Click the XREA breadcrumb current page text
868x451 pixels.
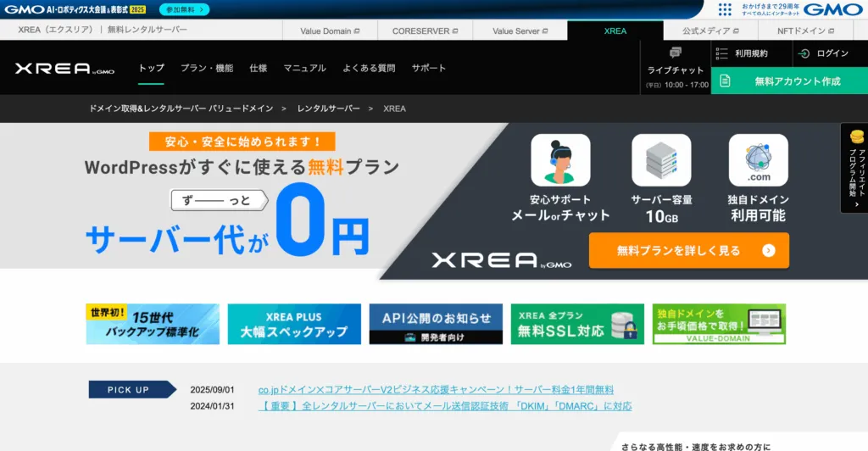[395, 109]
